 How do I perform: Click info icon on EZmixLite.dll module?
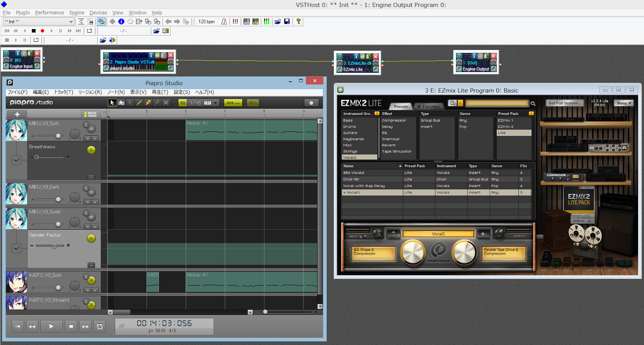click(x=356, y=56)
